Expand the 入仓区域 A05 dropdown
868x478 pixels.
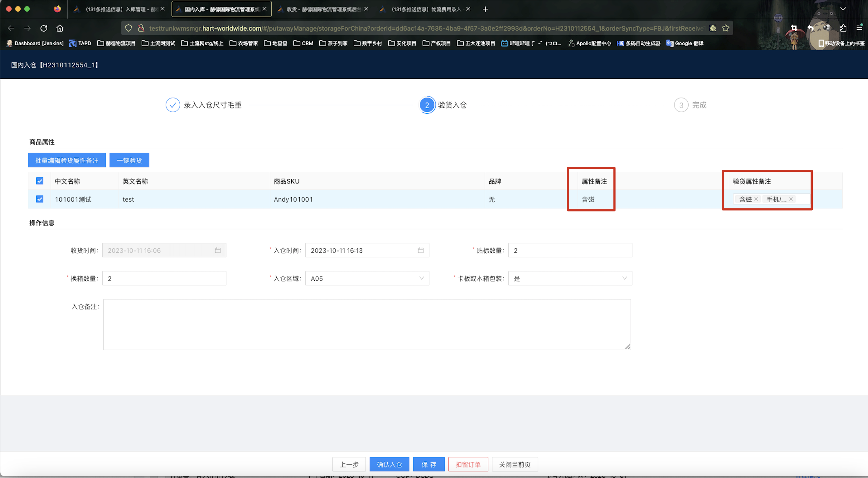(x=367, y=278)
